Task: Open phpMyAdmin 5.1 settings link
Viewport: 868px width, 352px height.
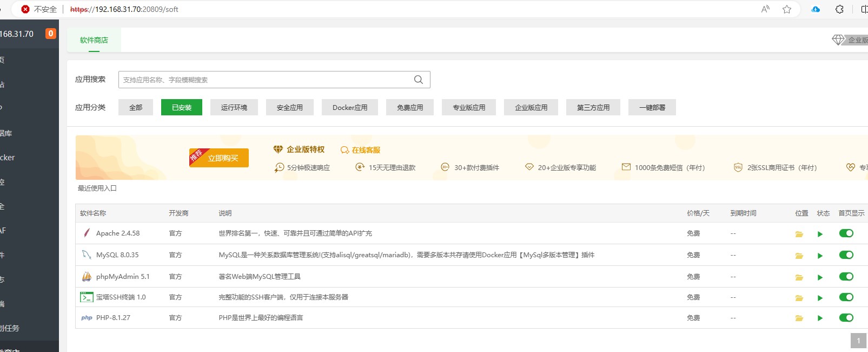Action: (x=123, y=277)
